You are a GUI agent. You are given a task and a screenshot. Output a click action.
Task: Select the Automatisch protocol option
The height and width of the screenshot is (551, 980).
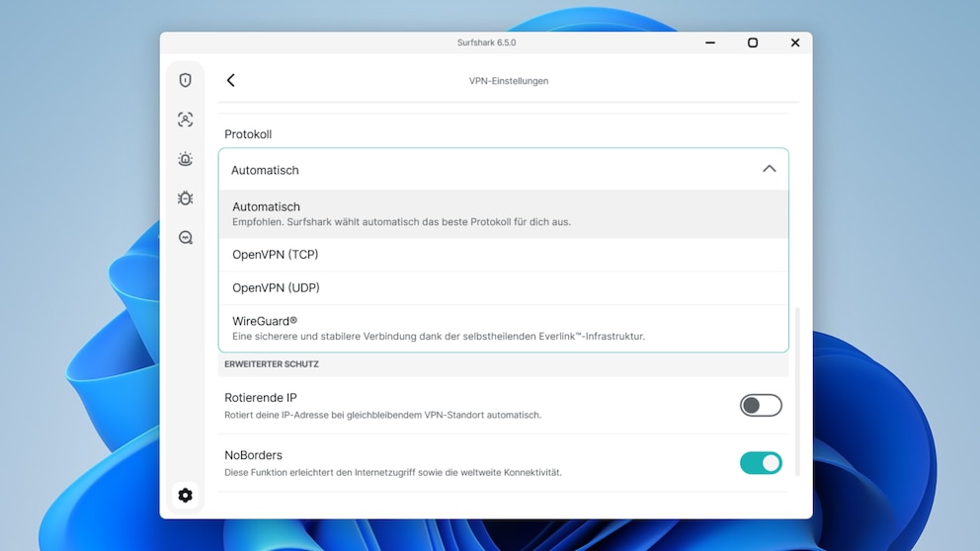504,213
